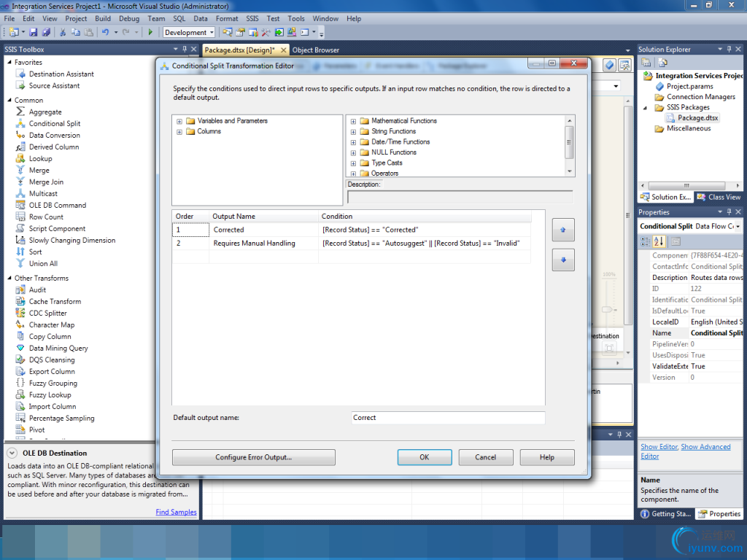
Task: Select Merge Join in the toolbox
Action: click(x=46, y=182)
